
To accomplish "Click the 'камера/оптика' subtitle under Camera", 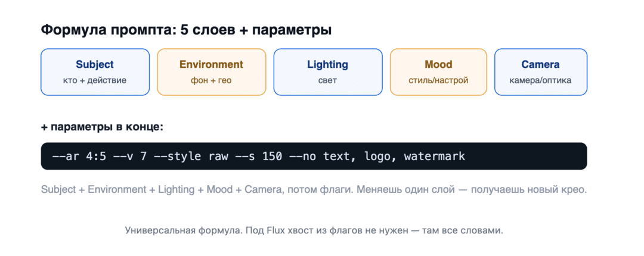I will [540, 80].
